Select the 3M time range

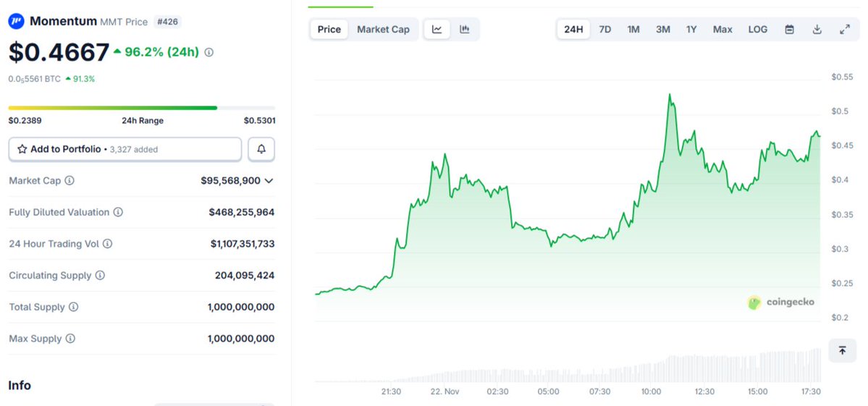(x=662, y=30)
